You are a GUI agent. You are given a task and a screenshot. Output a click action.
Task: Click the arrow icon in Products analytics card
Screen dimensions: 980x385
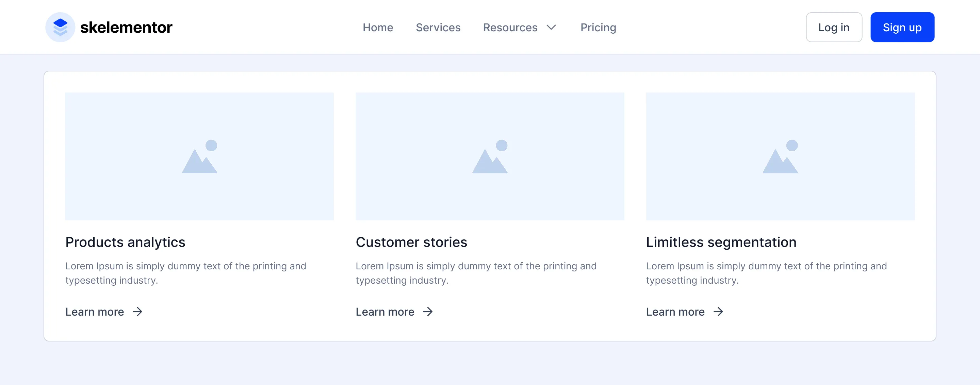tap(137, 312)
